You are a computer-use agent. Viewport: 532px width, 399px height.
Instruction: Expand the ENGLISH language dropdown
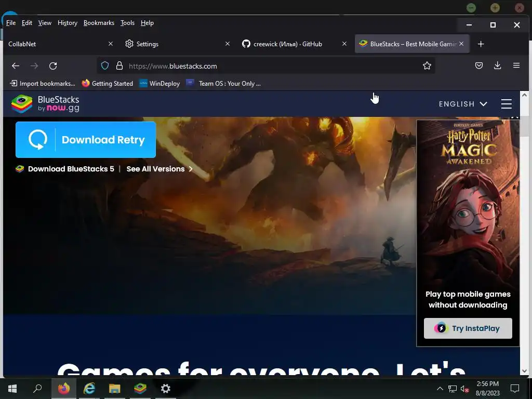coord(463,104)
